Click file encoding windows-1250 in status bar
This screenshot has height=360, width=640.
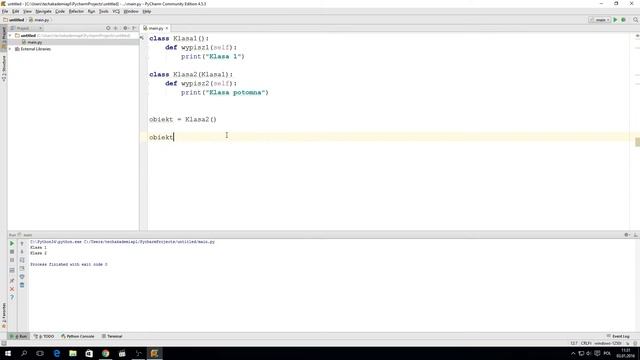pyautogui.click(x=608, y=343)
